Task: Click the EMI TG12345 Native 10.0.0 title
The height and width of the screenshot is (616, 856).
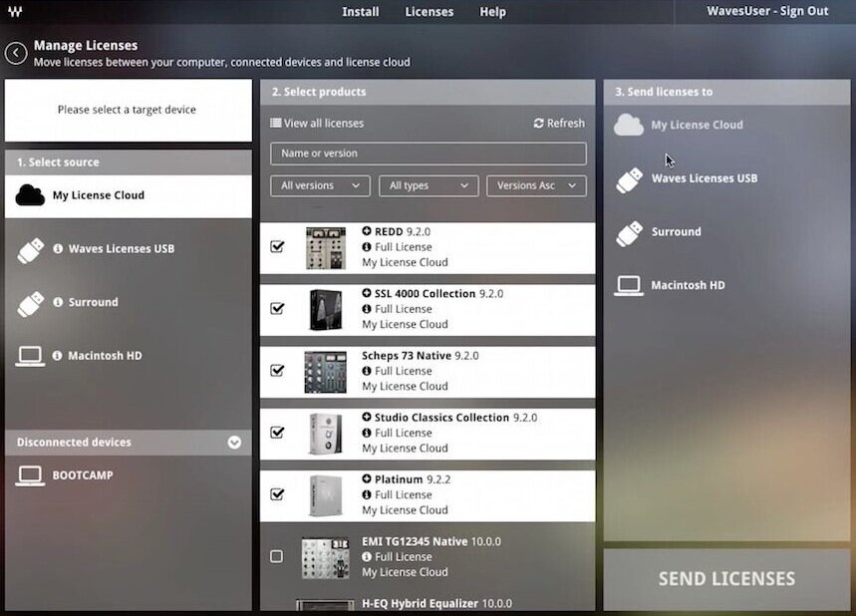Action: point(431,541)
